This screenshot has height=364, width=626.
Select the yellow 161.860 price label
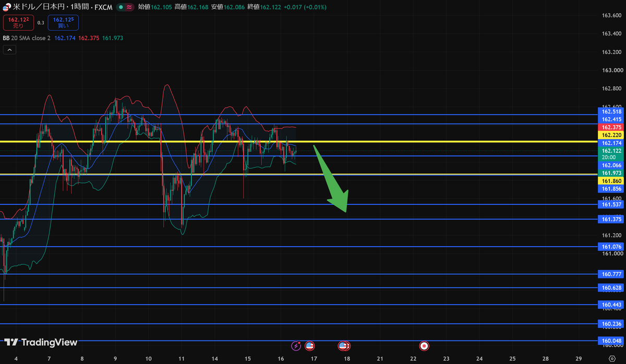[x=611, y=180]
